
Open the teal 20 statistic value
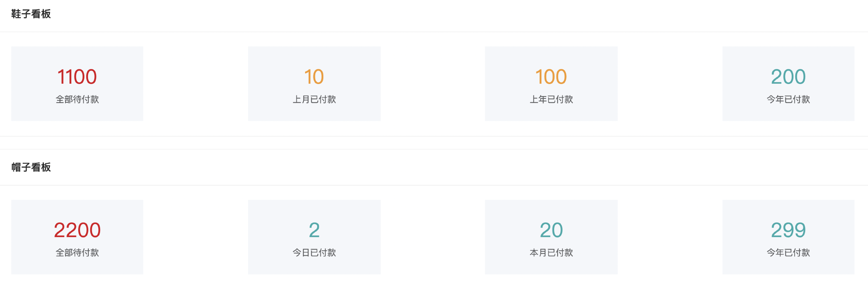coord(551,230)
